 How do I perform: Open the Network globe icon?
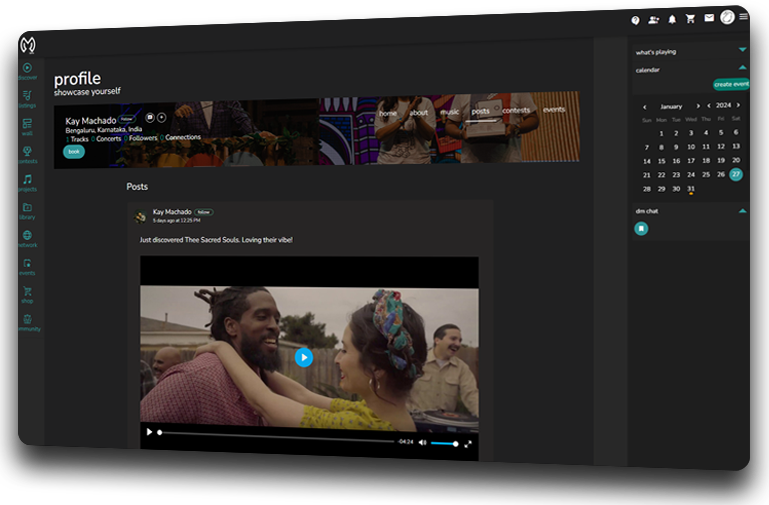coord(27,236)
